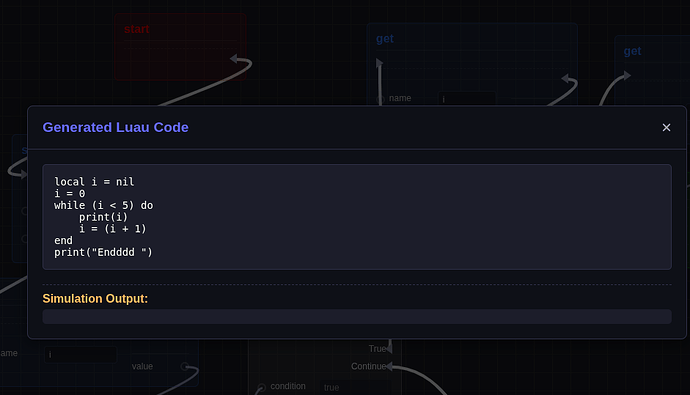Click the empty simulation output box
690x395 pixels.
(x=357, y=316)
